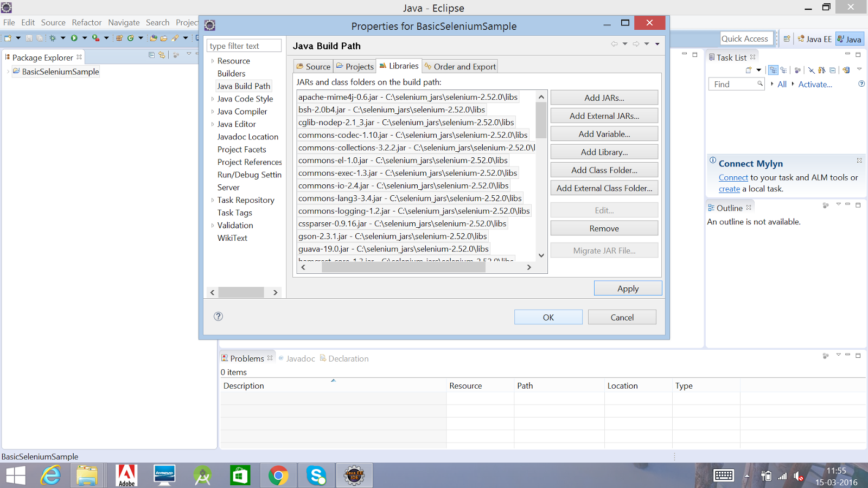Click OK in the Properties dialog
The image size is (868, 488).
(x=548, y=317)
